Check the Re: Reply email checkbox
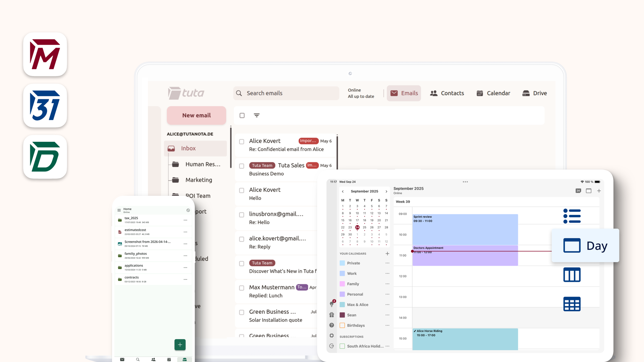This screenshot has height=362, width=644. (x=241, y=239)
